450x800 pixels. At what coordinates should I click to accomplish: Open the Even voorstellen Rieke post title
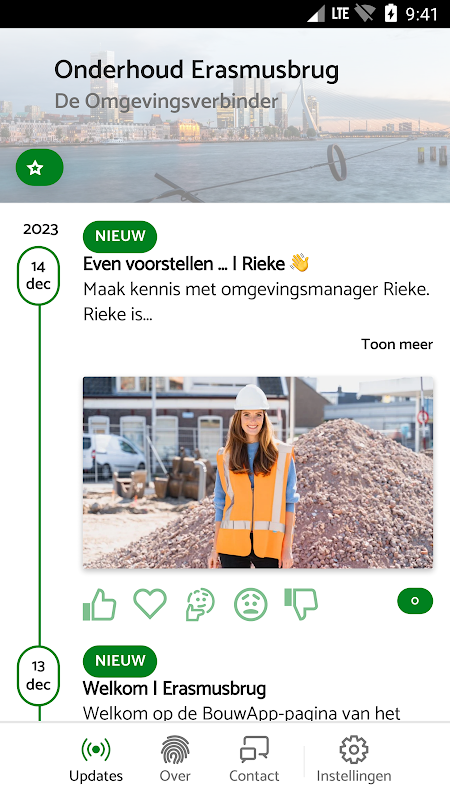click(196, 264)
